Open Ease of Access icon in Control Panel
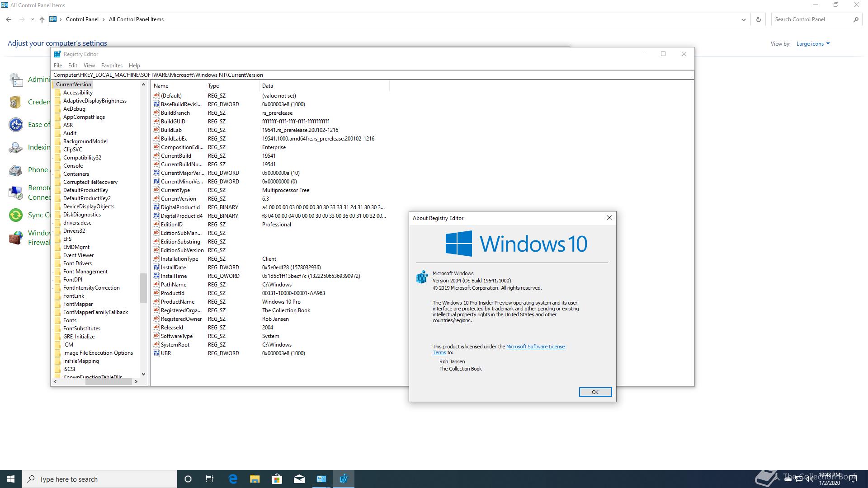 click(x=16, y=125)
